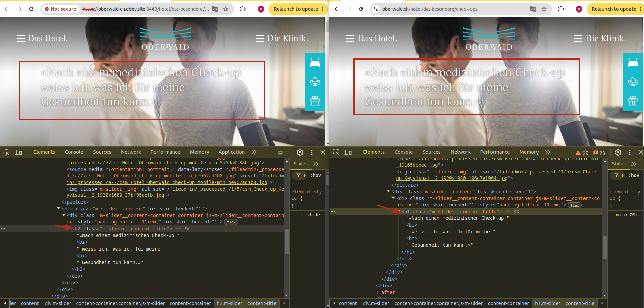Image resolution: width=644 pixels, height=308 pixels.
Task: Collapse m-slider__content-container div in right DevTools
Action: tap(393, 198)
